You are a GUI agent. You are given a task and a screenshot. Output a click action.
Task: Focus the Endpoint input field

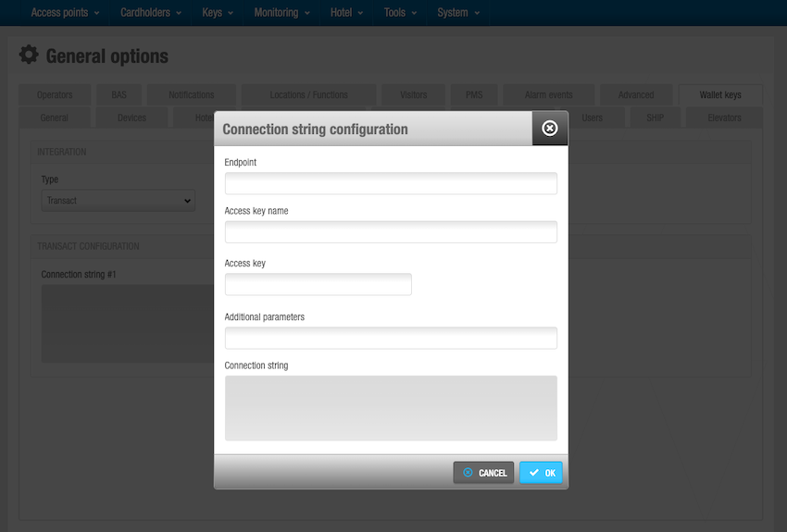(x=391, y=183)
